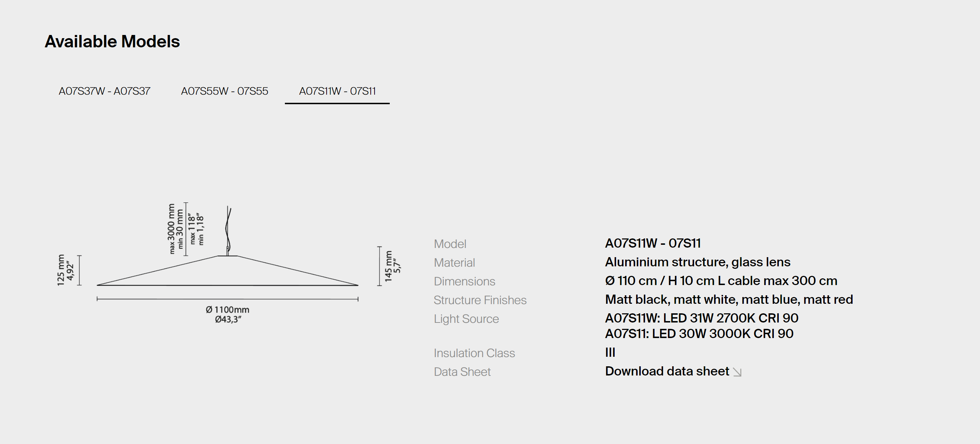The image size is (980, 444).
Task: Click the Aluminium structure, glass lens text
Action: 697,262
